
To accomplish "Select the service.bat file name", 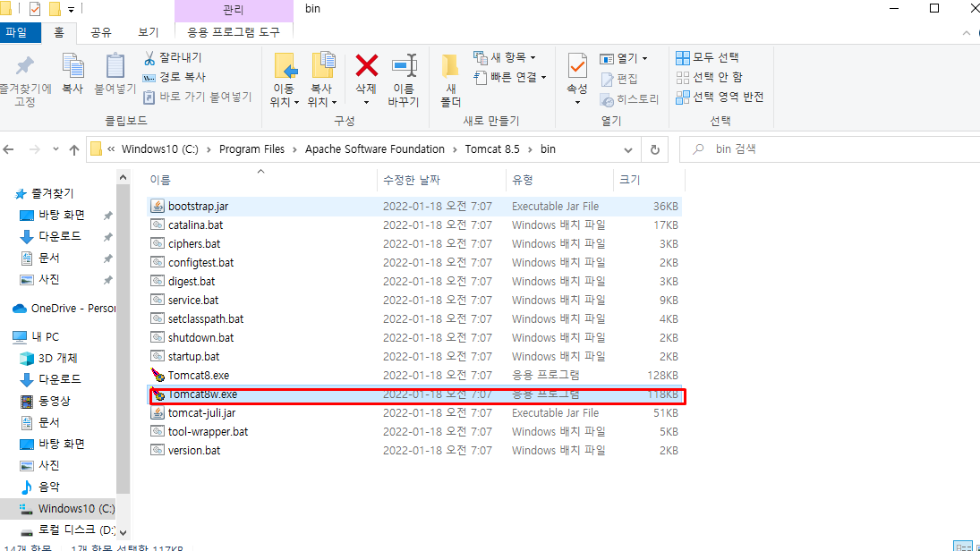I will point(193,301).
